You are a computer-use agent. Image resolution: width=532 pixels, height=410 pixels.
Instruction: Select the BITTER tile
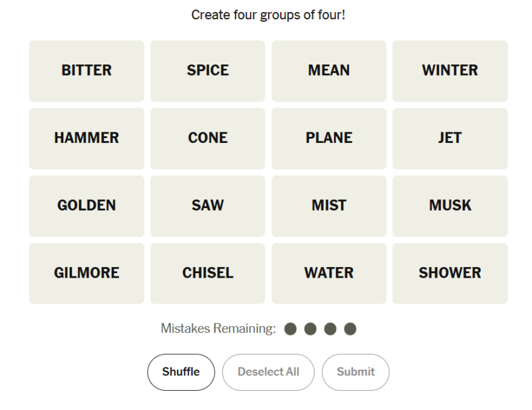point(86,71)
